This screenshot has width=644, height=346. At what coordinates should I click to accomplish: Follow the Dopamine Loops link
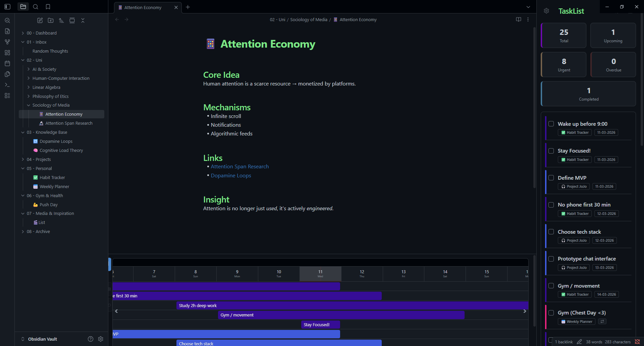pyautogui.click(x=231, y=176)
